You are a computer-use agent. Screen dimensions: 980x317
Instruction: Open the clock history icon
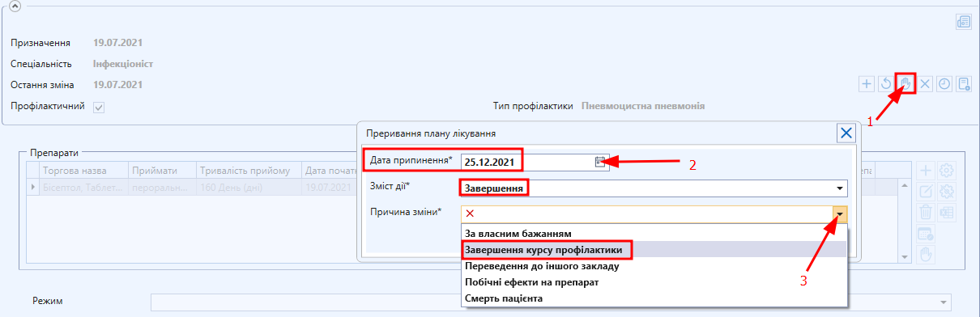(x=944, y=83)
